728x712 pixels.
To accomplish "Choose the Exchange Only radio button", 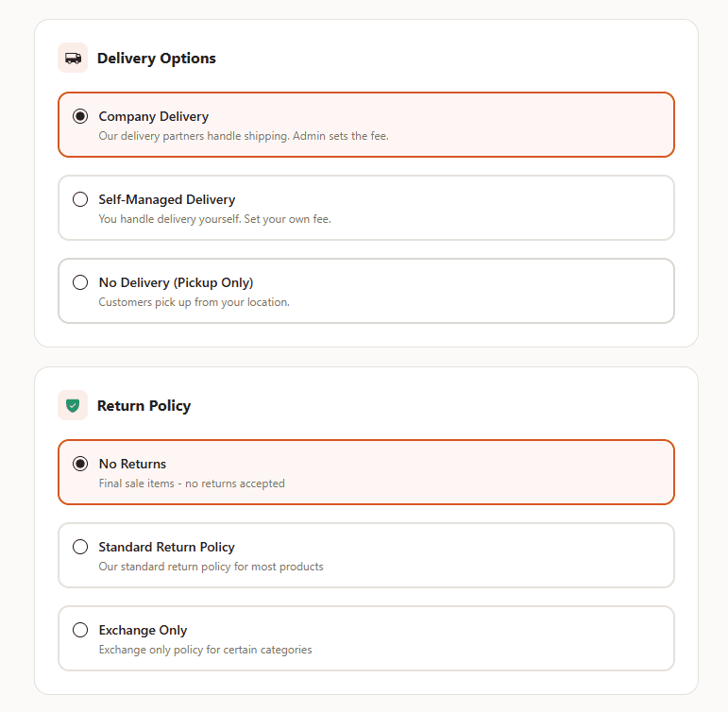I will (80, 630).
